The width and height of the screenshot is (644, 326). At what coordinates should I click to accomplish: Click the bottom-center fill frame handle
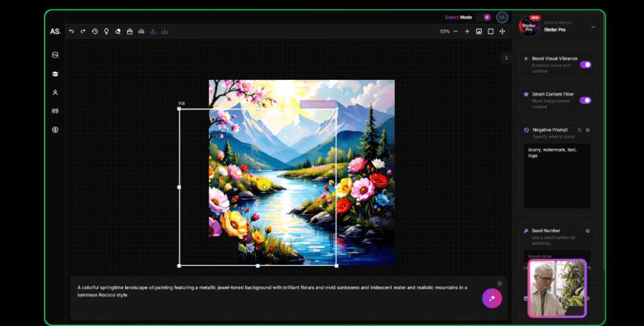point(258,266)
